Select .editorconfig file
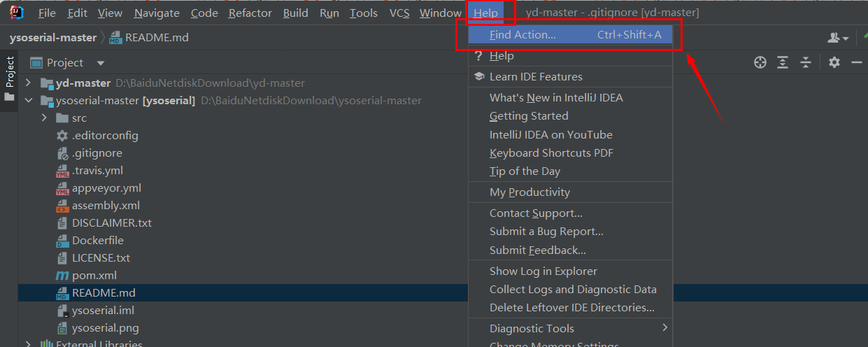 105,136
